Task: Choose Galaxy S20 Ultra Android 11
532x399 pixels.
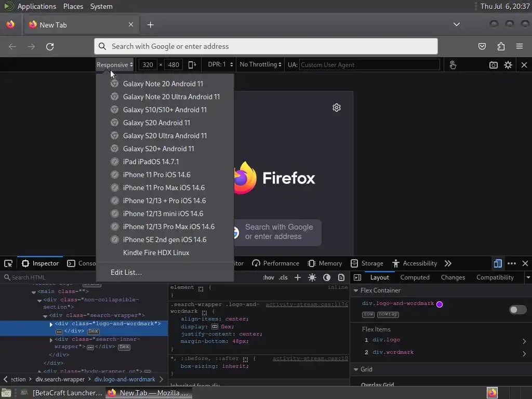Action: click(165, 136)
